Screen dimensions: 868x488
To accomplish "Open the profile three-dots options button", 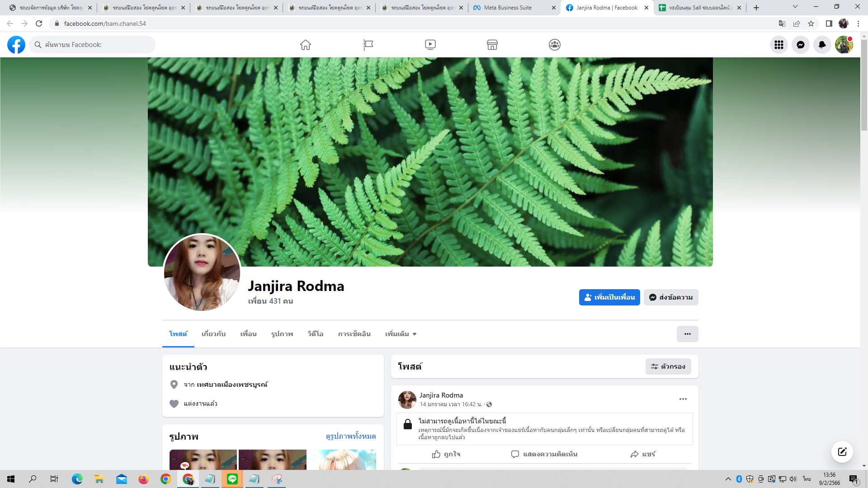I will click(687, 334).
